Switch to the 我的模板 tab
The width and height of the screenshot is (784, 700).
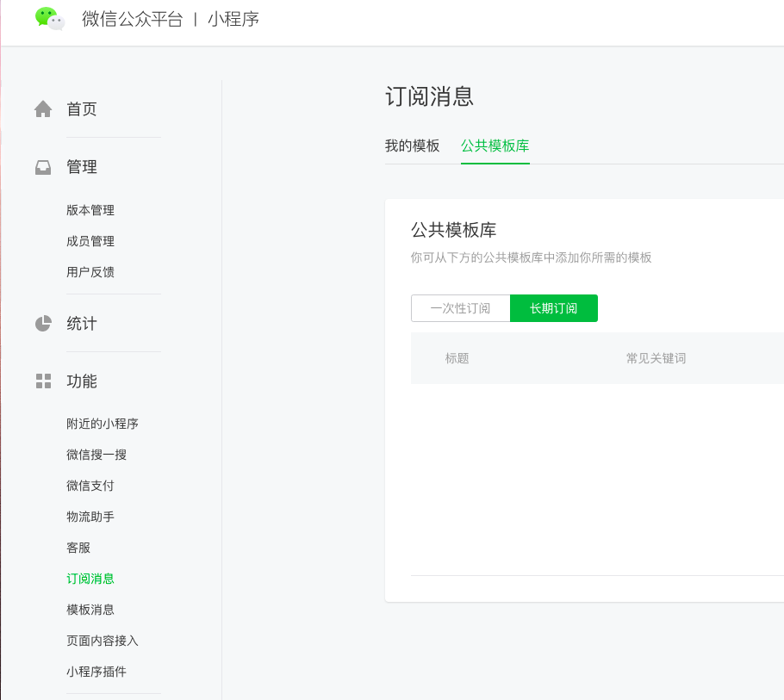[412, 146]
